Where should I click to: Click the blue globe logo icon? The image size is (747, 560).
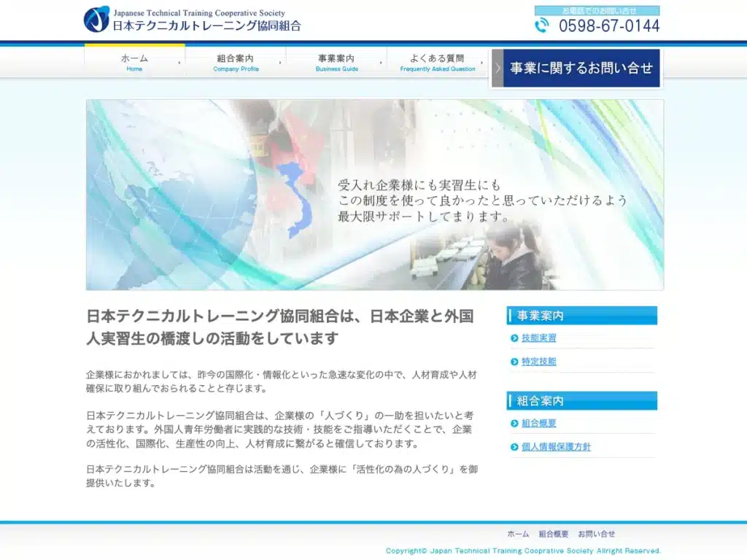click(97, 19)
